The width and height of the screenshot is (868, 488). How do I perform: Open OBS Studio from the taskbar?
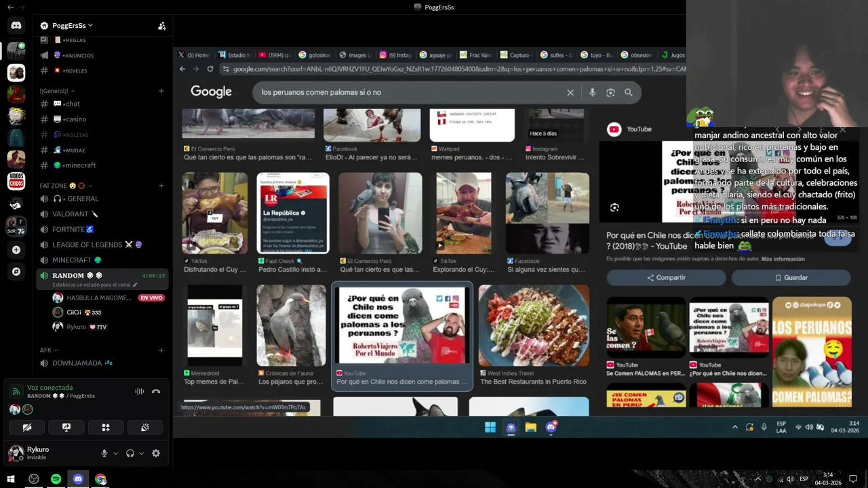(x=33, y=479)
